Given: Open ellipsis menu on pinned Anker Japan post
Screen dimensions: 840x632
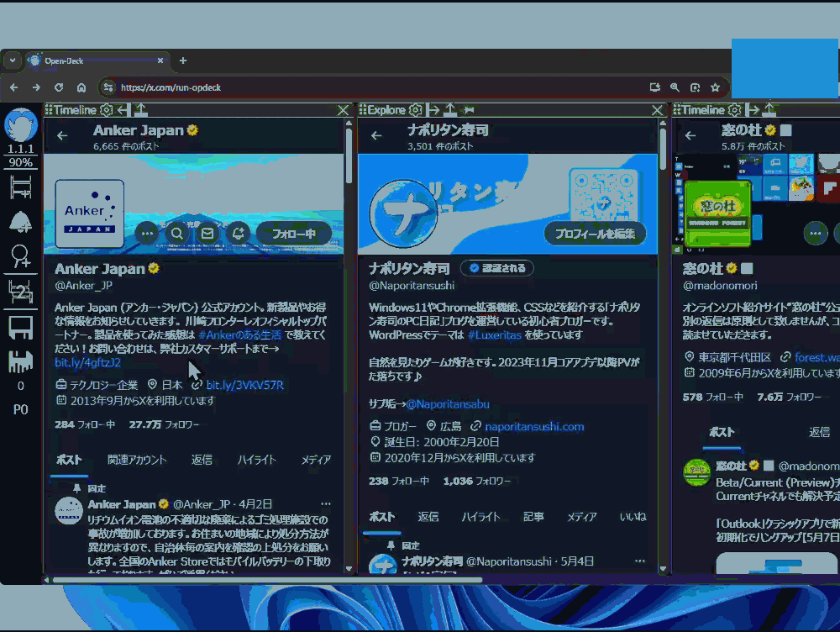Looking at the screenshot, I should click(326, 504).
